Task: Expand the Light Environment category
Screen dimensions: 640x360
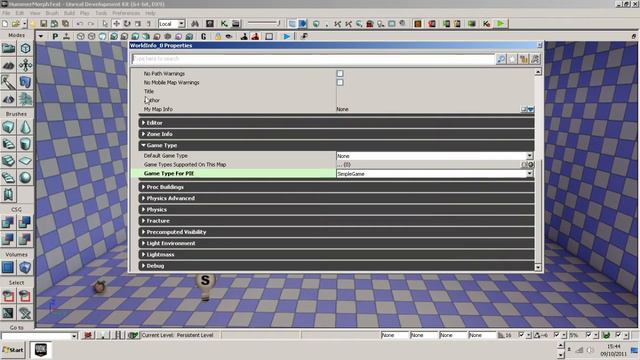Action: 336,243
